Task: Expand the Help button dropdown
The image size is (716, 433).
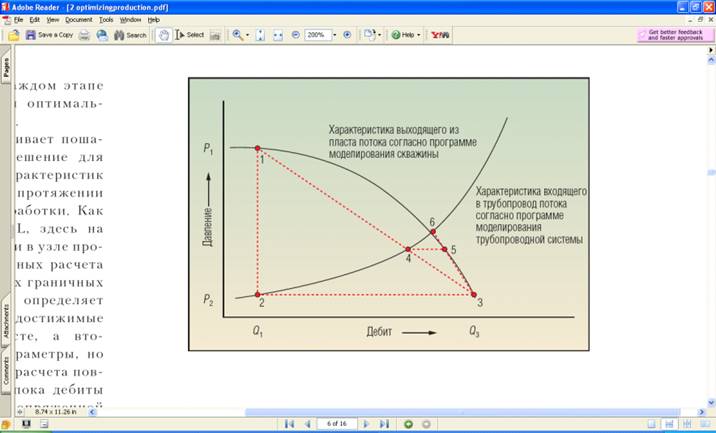Action: [421, 35]
